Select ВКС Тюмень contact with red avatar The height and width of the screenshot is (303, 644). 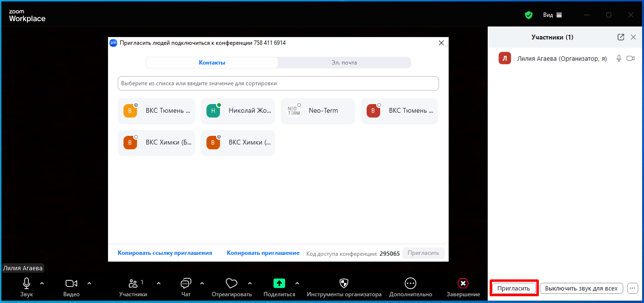399,111
